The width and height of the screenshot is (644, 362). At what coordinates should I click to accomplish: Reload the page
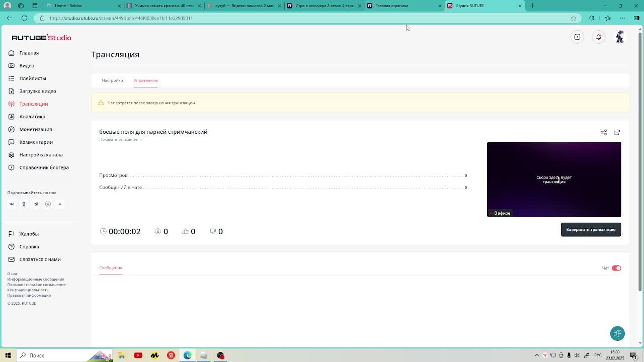pos(24,18)
